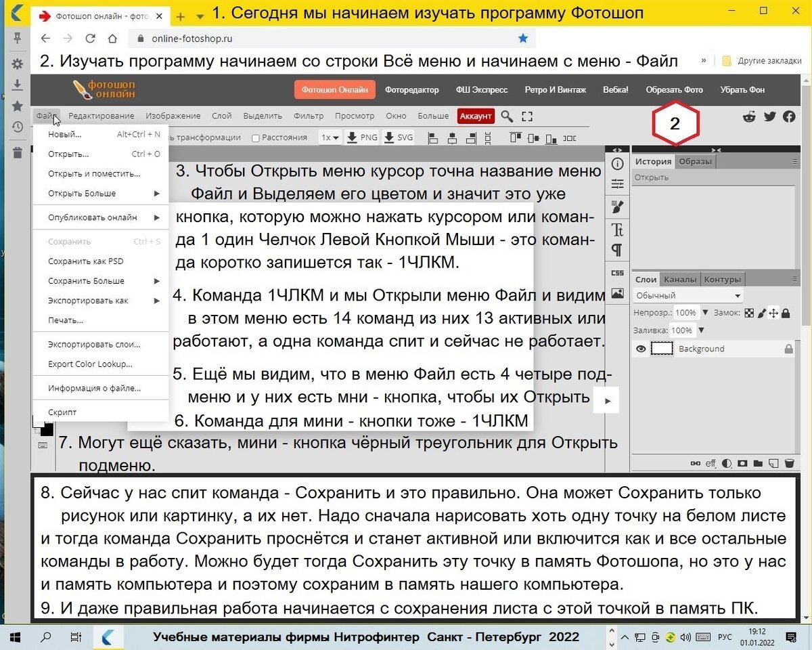Image resolution: width=812 pixels, height=650 pixels.
Task: Open the Paragraph panel icon
Action: coord(617,250)
